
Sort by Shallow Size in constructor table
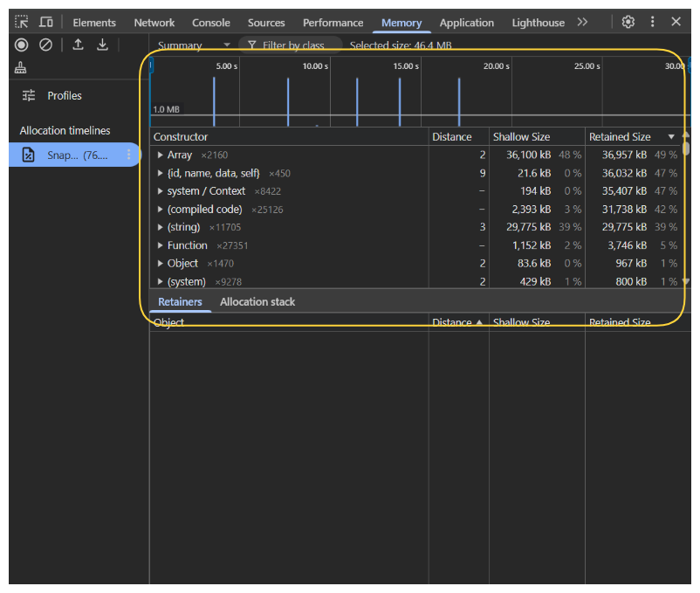537,136
